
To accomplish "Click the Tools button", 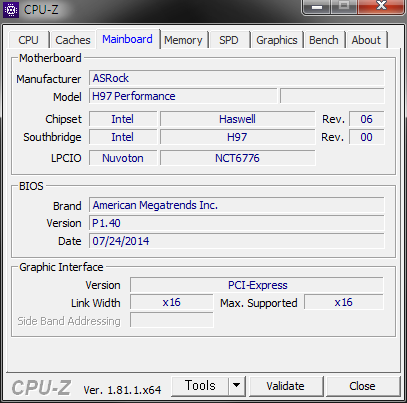I will pyautogui.click(x=200, y=386).
